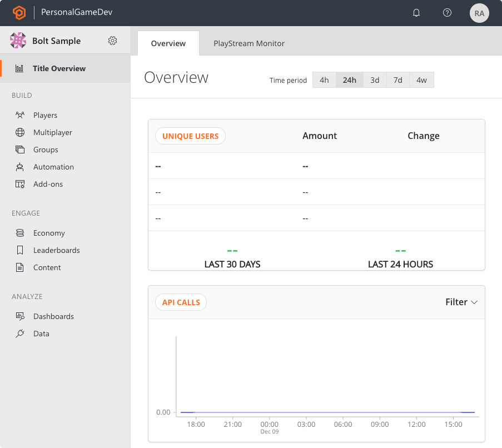Click the API CALLS button
This screenshot has height=448, width=502.
(181, 302)
